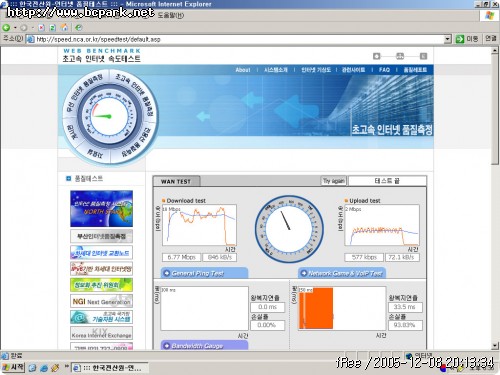Click the Download test chart
The image size is (500, 375).
199,225
